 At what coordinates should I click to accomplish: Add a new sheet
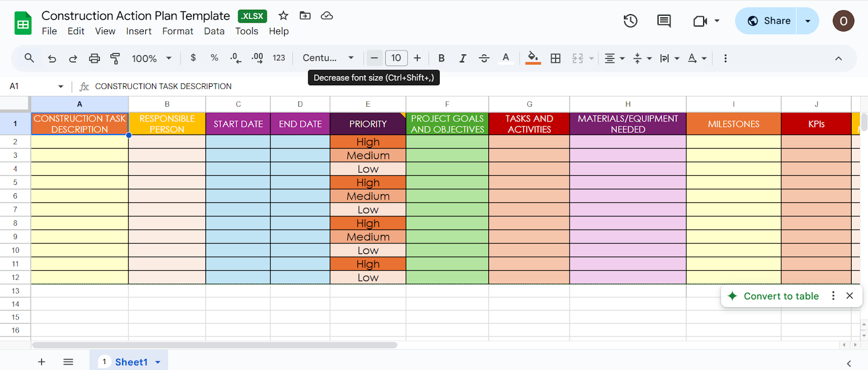click(x=42, y=362)
